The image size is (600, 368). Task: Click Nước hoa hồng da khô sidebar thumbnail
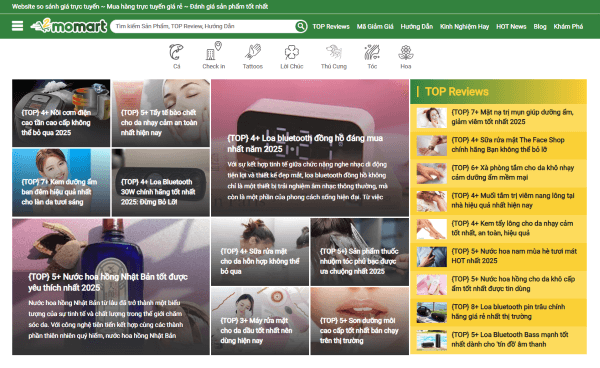coord(432,285)
